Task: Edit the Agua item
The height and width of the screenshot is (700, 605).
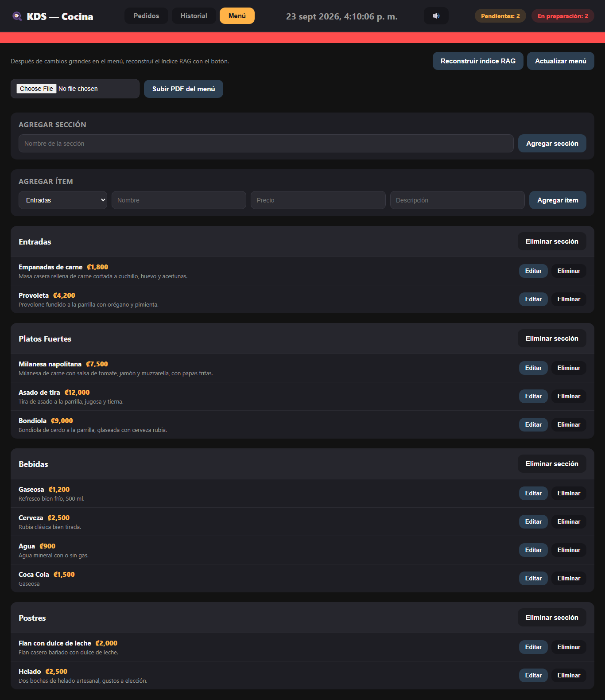Action: coord(533,550)
